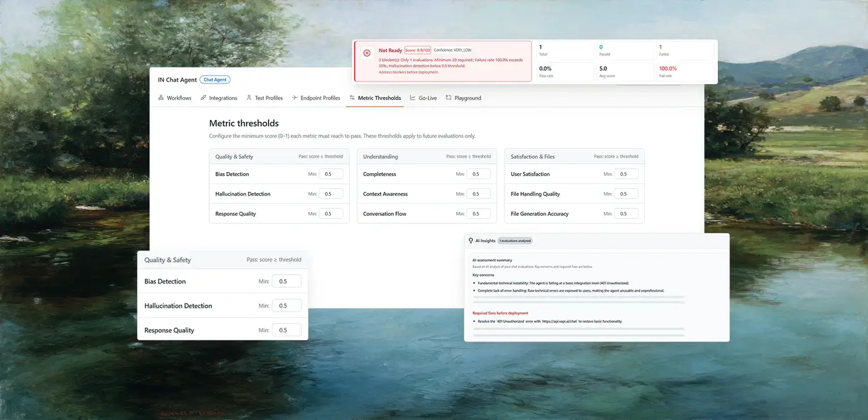Image resolution: width=868 pixels, height=420 pixels.
Task: Click the Go-Live chart icon
Action: point(413,98)
